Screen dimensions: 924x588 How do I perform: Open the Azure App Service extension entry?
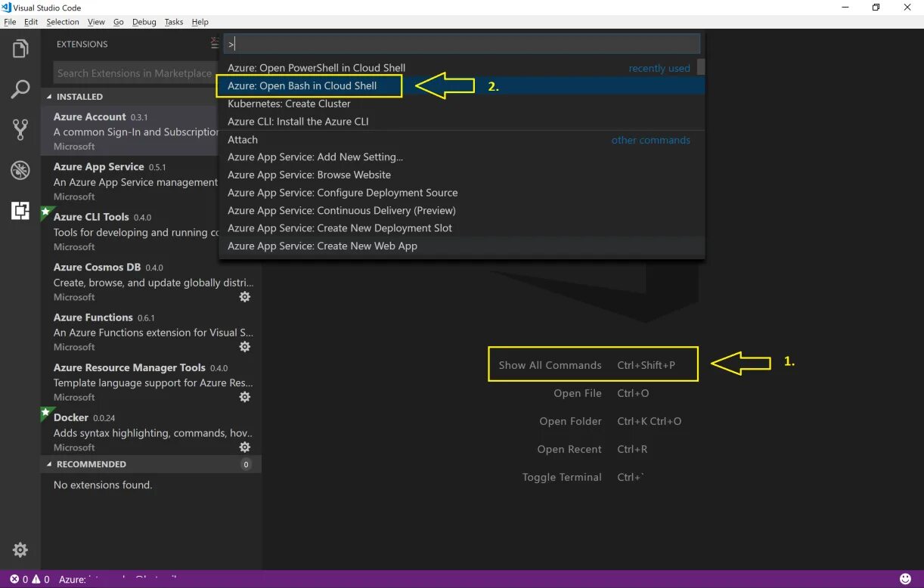point(130,181)
